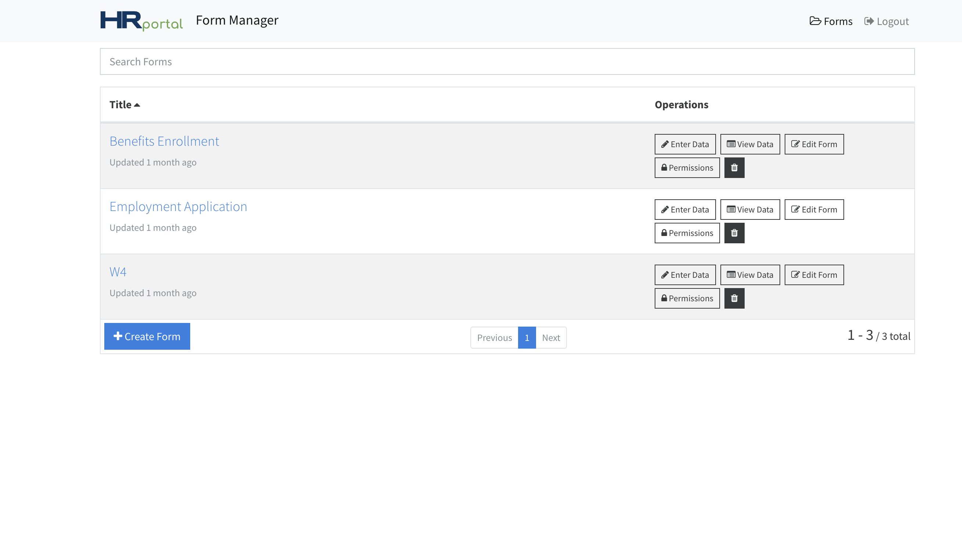Enter Data for the W4 form

685,274
